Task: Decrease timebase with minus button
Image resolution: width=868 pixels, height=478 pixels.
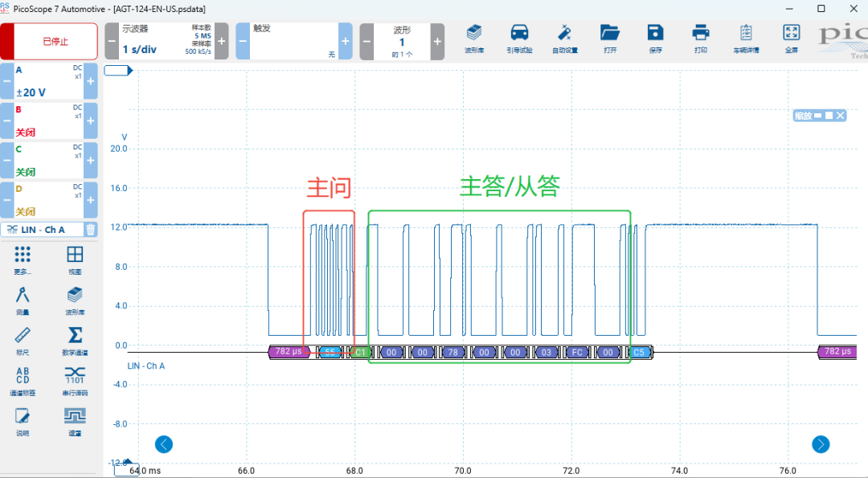Action: 112,42
